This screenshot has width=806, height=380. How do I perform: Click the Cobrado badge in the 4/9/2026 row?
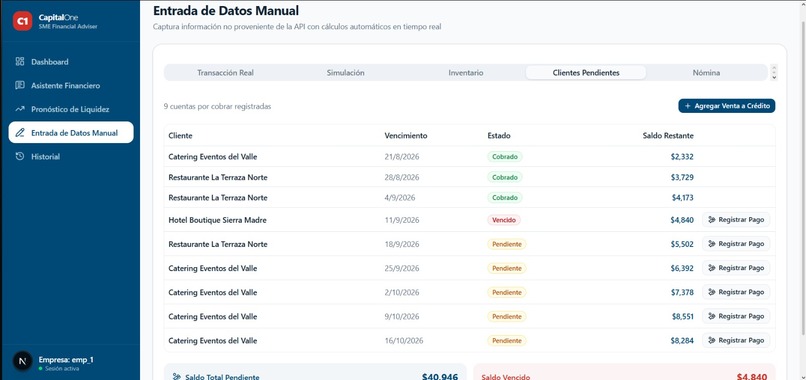point(505,197)
